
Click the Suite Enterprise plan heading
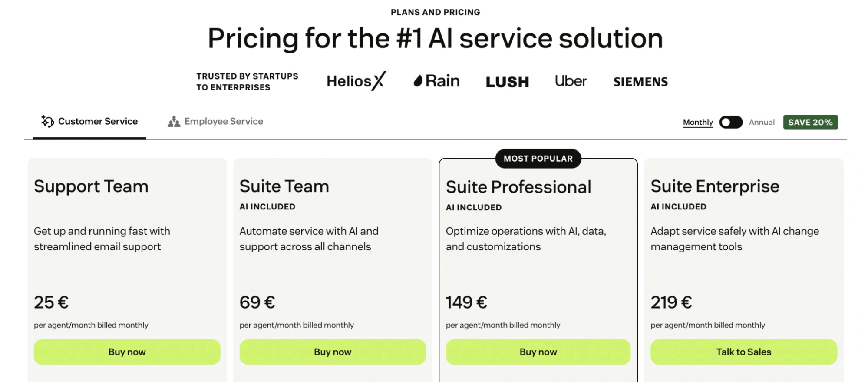click(x=715, y=186)
